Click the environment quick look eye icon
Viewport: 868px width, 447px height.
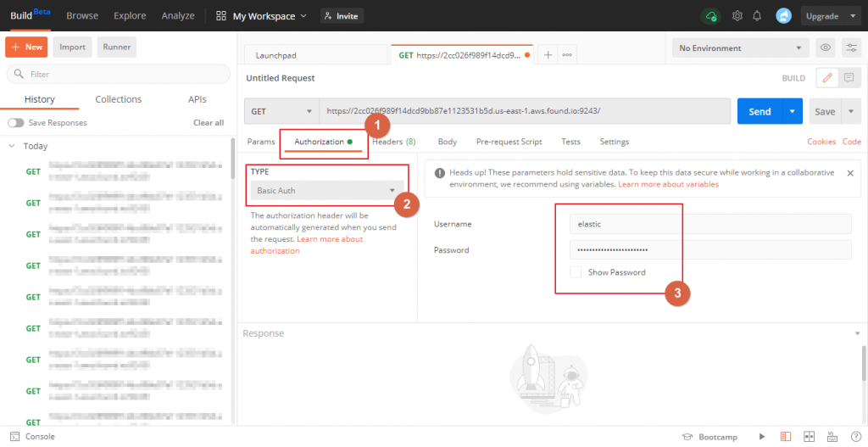(826, 47)
